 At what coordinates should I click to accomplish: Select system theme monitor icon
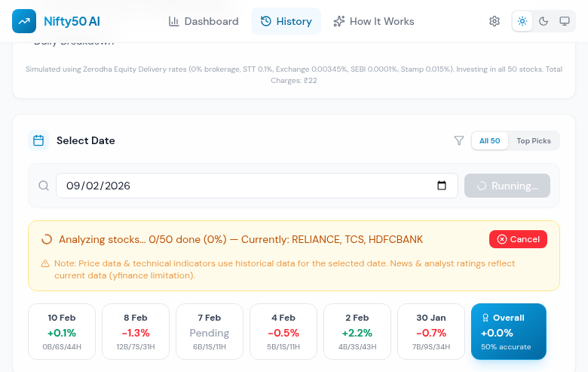pos(565,21)
